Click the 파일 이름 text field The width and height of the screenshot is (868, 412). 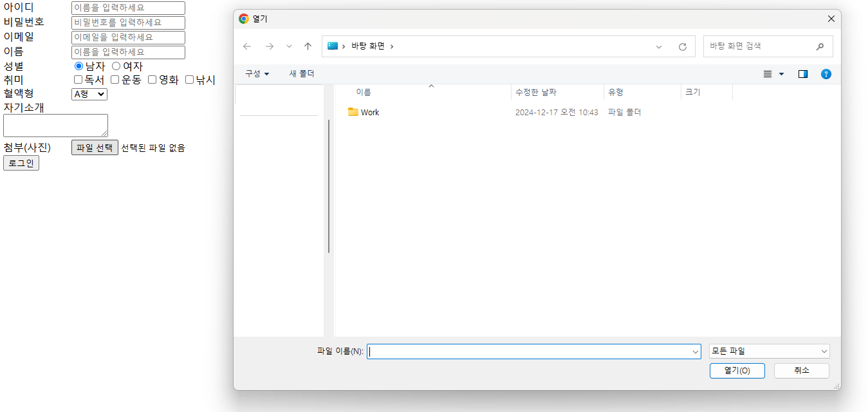coord(533,351)
